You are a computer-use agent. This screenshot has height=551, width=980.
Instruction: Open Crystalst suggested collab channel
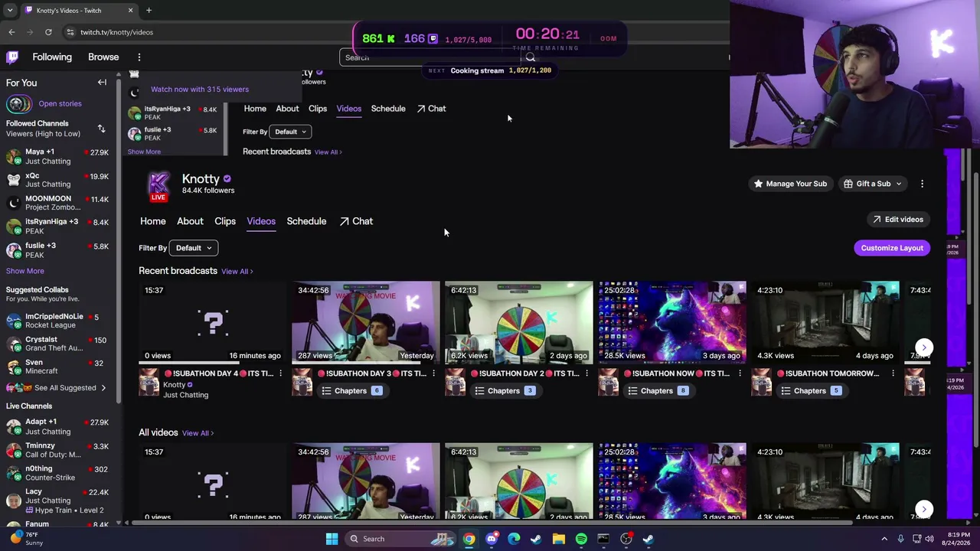(x=57, y=344)
